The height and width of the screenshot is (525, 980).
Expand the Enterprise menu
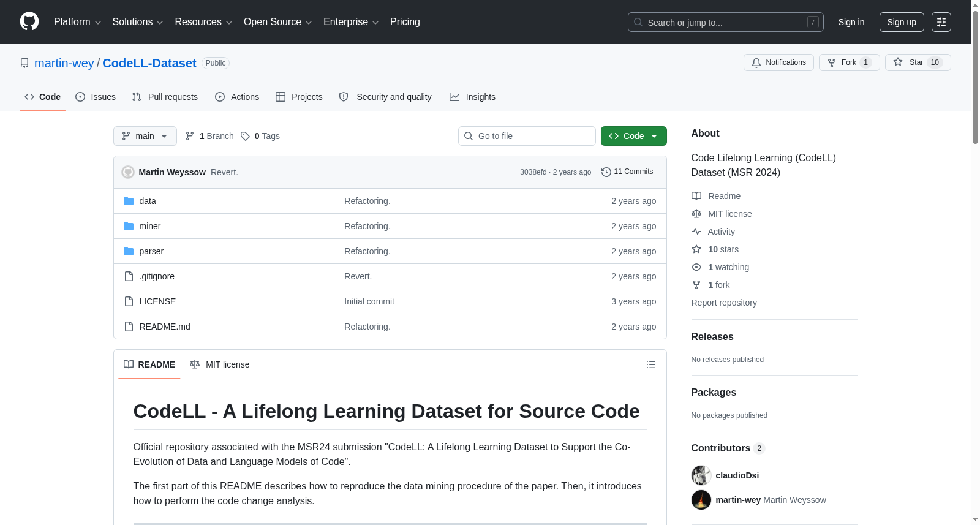pos(351,22)
